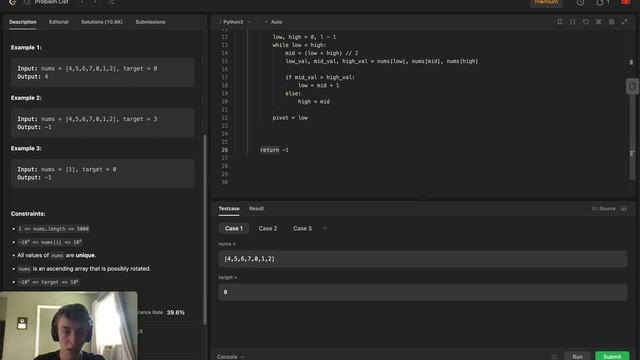This screenshot has width=640, height=360.
Task: Click 'if mid_val > high_val:' line
Action: coord(320,77)
